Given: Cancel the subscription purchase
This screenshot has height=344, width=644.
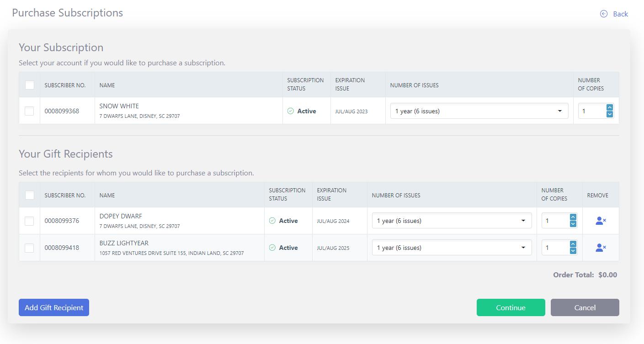Looking at the screenshot, I should pyautogui.click(x=585, y=307).
